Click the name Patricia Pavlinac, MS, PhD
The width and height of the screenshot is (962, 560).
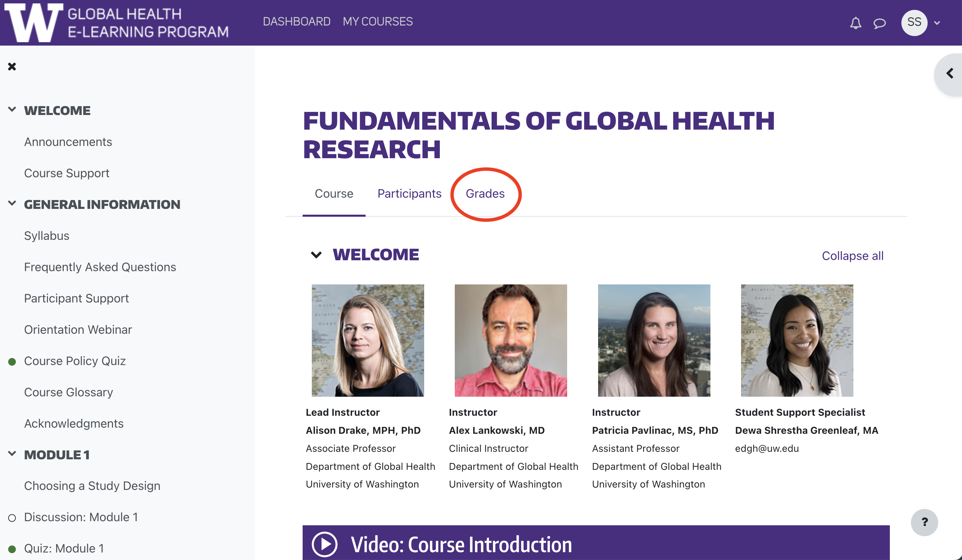(x=655, y=430)
